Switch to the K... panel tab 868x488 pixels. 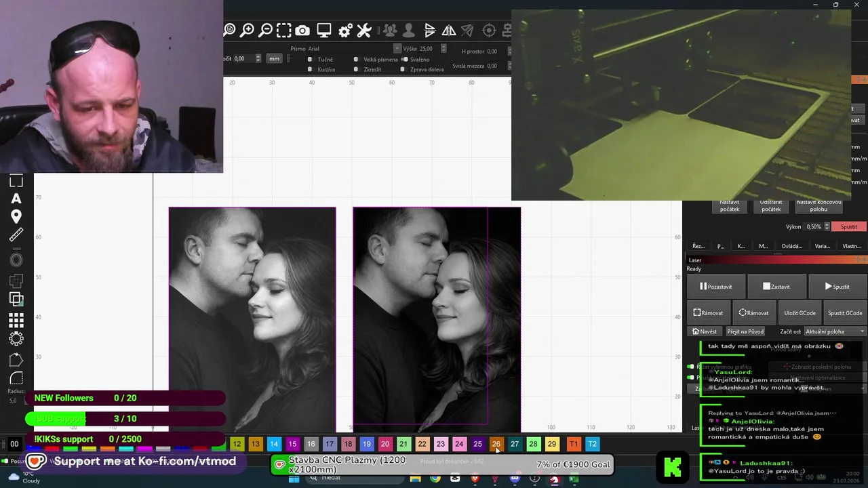pyautogui.click(x=741, y=246)
